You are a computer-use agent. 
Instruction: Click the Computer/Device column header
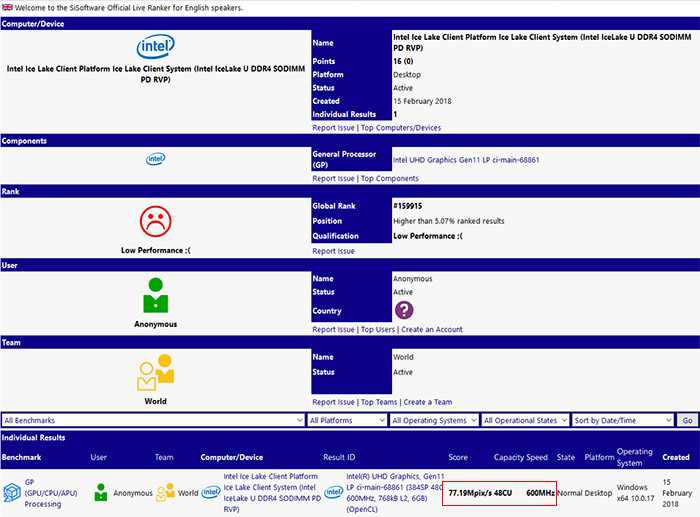[232, 457]
